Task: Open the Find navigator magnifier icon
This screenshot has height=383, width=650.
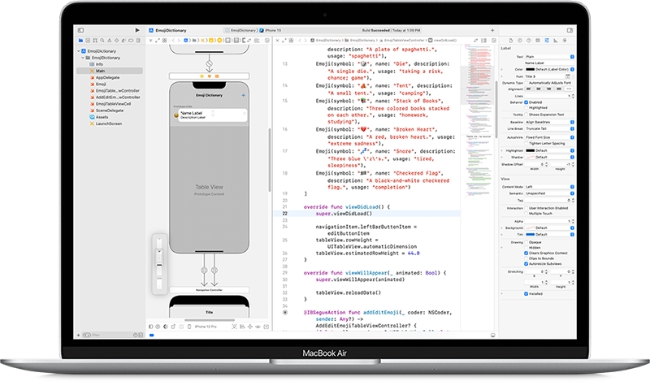Action: 102,41
